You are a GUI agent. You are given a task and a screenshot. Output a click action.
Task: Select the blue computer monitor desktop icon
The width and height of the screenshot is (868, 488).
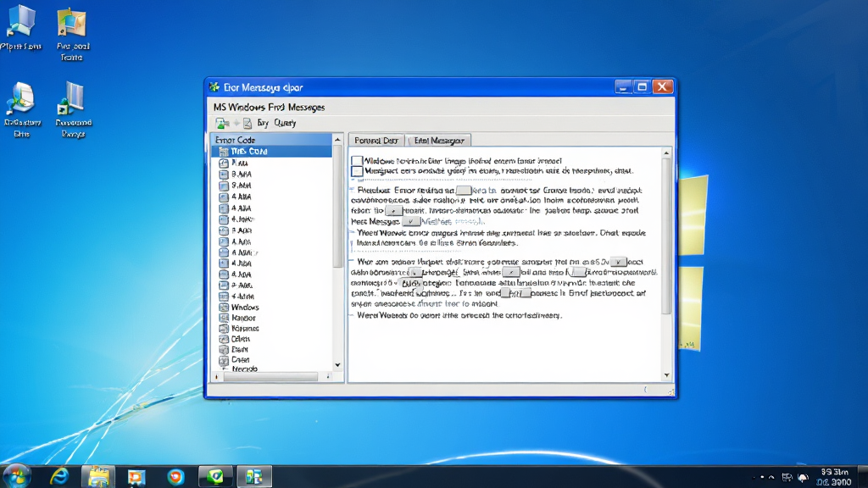[21, 22]
